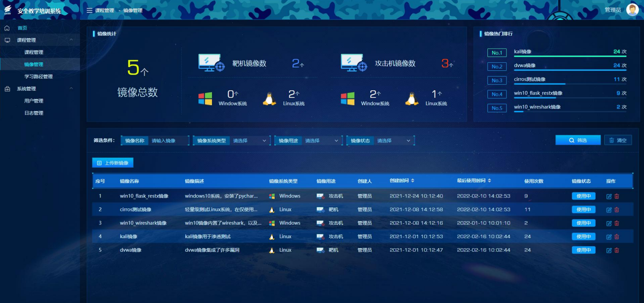This screenshot has height=303, width=644.
Task: Open the 镜像系统类型 dropdown
Action: coord(250,140)
